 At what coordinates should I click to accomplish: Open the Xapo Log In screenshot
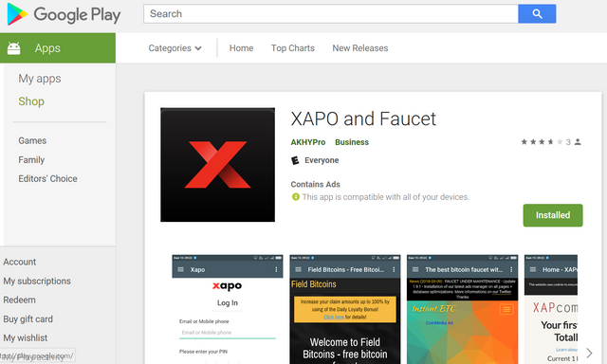click(228, 309)
